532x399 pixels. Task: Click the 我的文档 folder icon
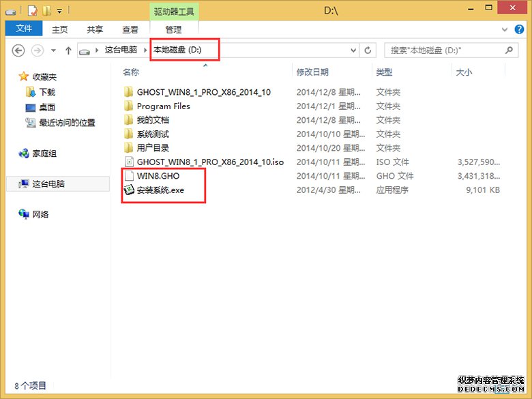point(129,120)
